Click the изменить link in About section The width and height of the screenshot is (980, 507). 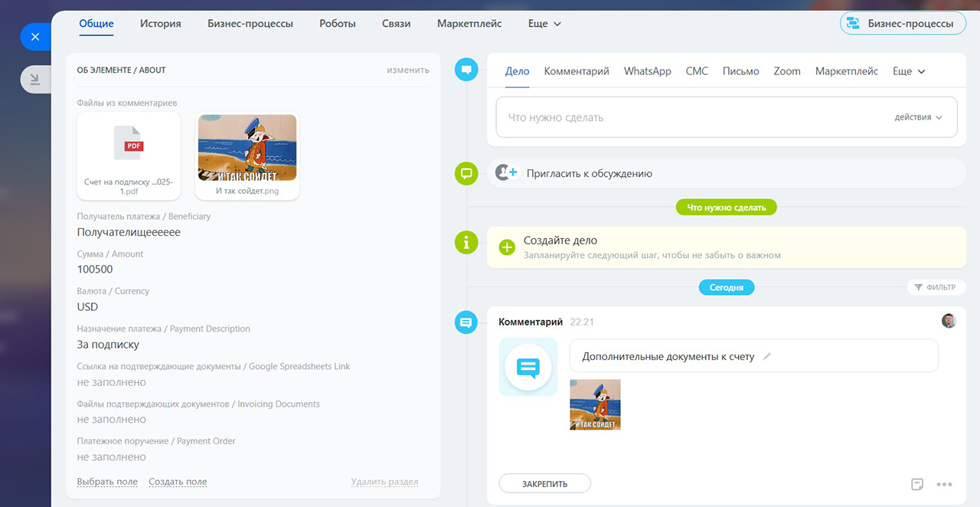tap(407, 70)
